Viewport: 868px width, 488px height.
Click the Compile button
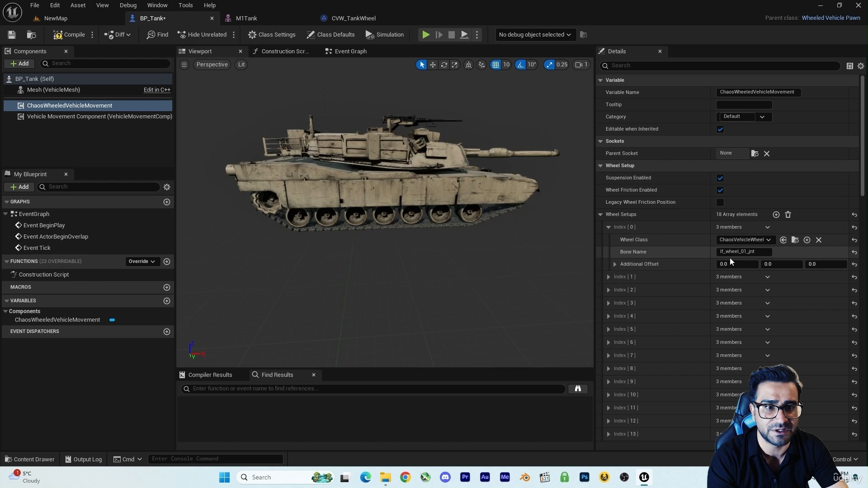[x=69, y=35]
